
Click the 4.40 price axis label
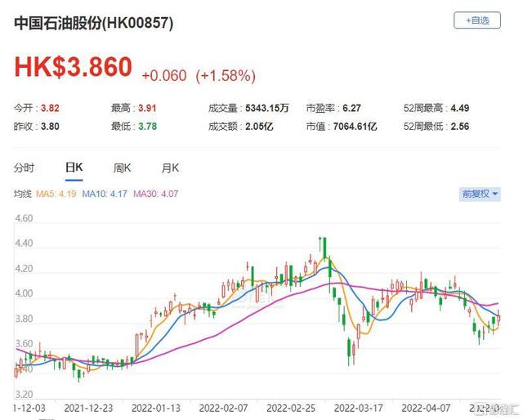(24, 244)
